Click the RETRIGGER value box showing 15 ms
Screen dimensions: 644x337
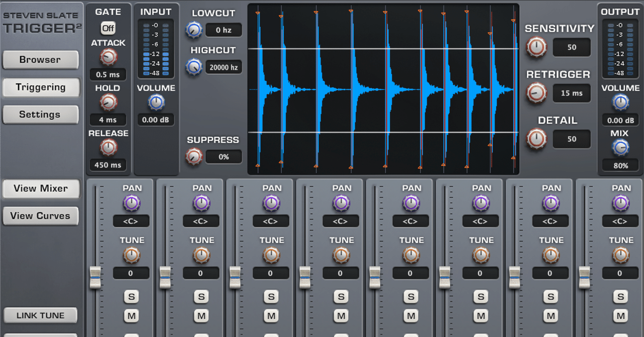click(572, 93)
